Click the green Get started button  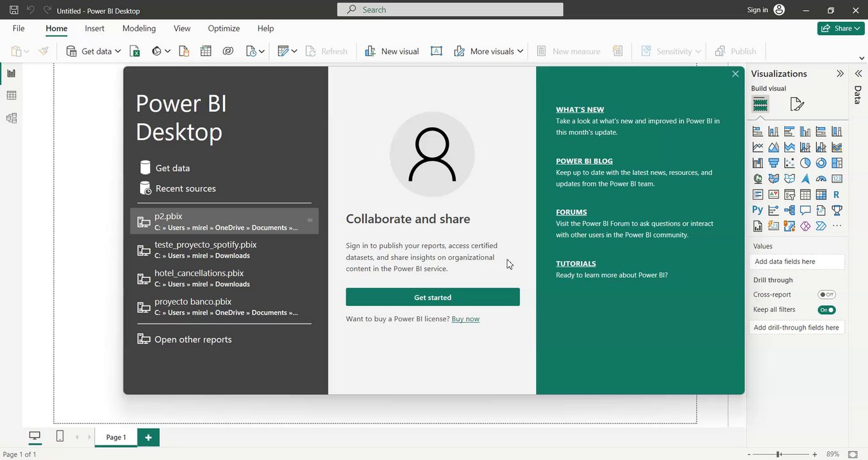click(x=433, y=297)
